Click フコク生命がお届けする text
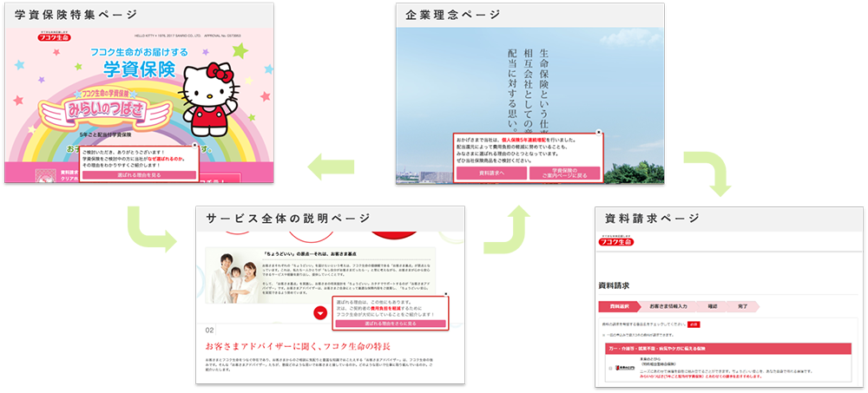The width and height of the screenshot is (868, 393). tap(140, 53)
